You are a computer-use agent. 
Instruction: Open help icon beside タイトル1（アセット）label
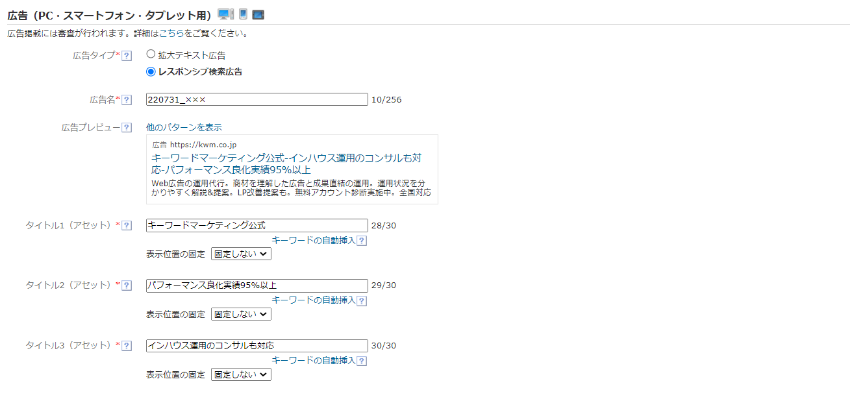pyautogui.click(x=127, y=225)
